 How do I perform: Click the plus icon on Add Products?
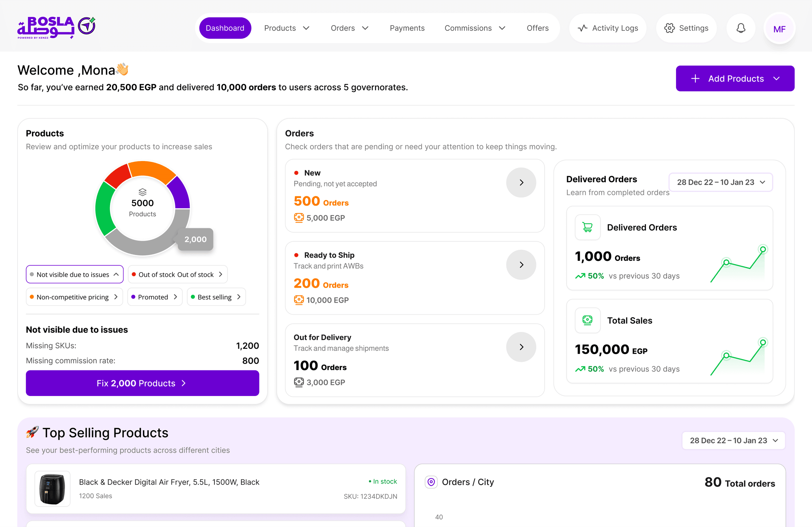695,79
